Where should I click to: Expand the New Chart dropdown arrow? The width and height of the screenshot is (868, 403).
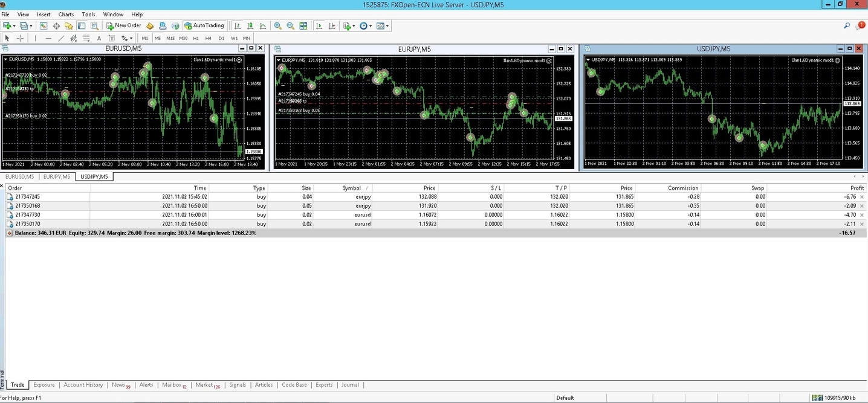click(14, 25)
